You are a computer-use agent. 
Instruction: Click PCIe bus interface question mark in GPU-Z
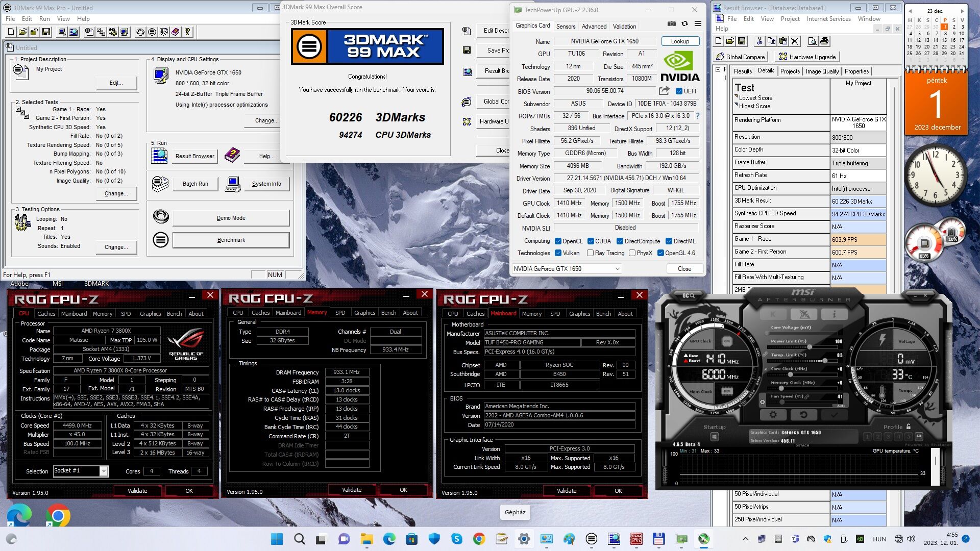point(698,116)
